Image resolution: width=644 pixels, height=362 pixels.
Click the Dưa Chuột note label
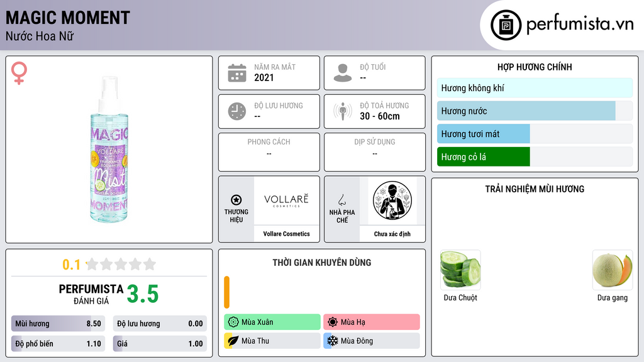coord(460,297)
